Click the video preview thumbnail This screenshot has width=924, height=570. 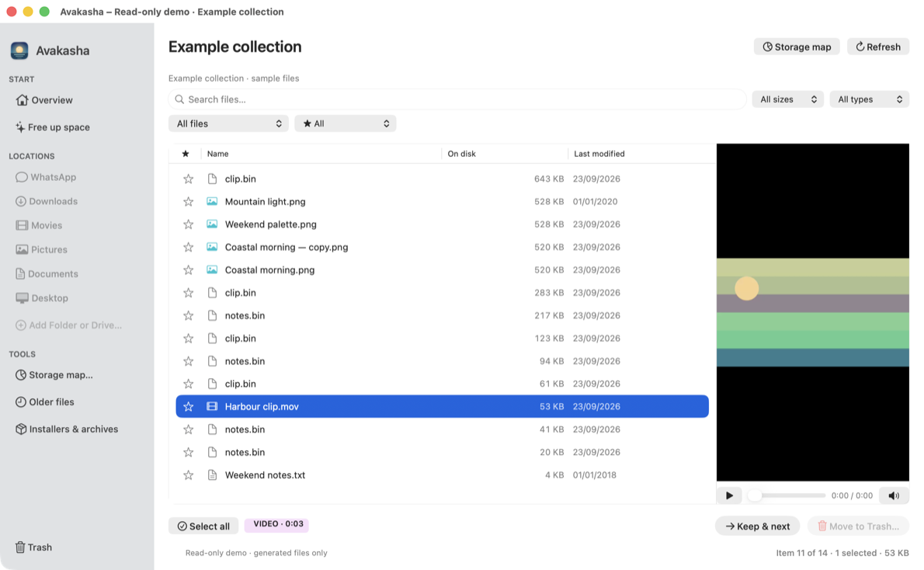pyautogui.click(x=813, y=312)
